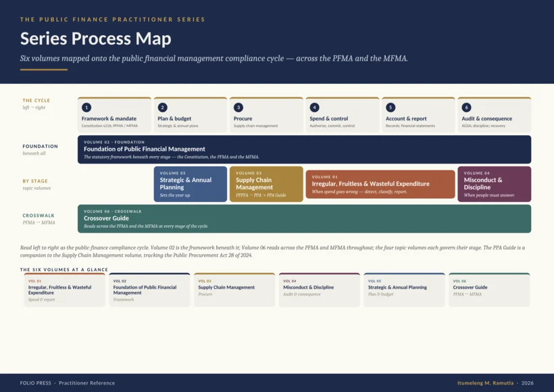This screenshot has width=554, height=392.
Task: Click 'Spend & report' subtitle on VOL 01 card
Action: [41, 299]
